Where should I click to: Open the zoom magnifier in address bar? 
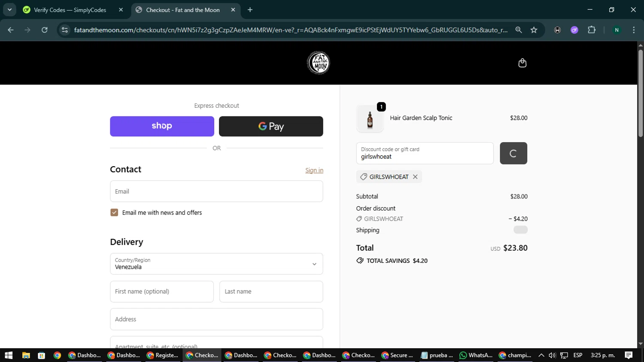(519, 30)
